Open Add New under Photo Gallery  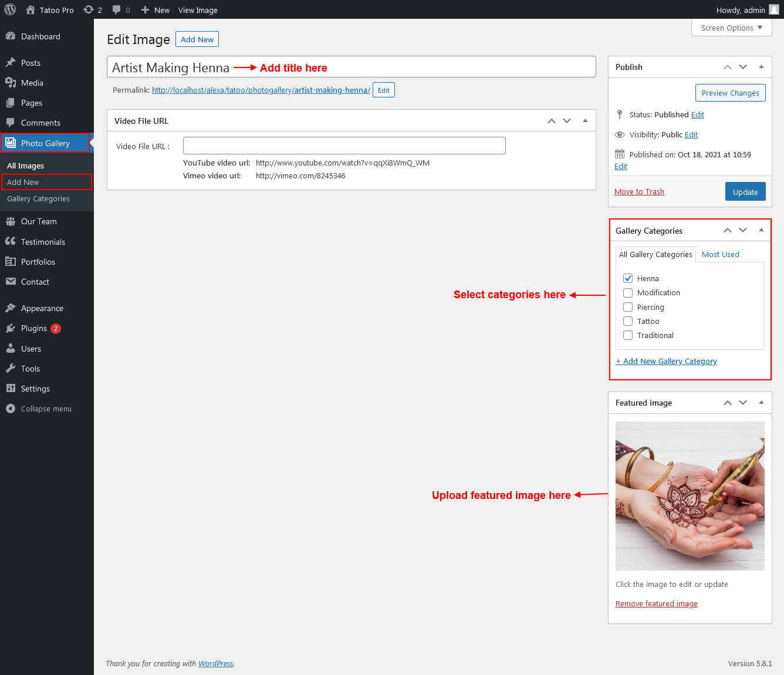pyautogui.click(x=23, y=182)
